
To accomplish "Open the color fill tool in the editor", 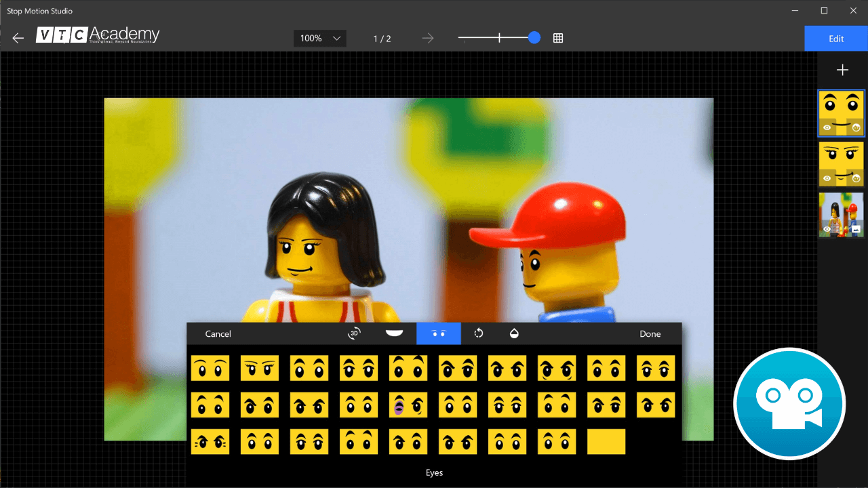I will point(515,333).
